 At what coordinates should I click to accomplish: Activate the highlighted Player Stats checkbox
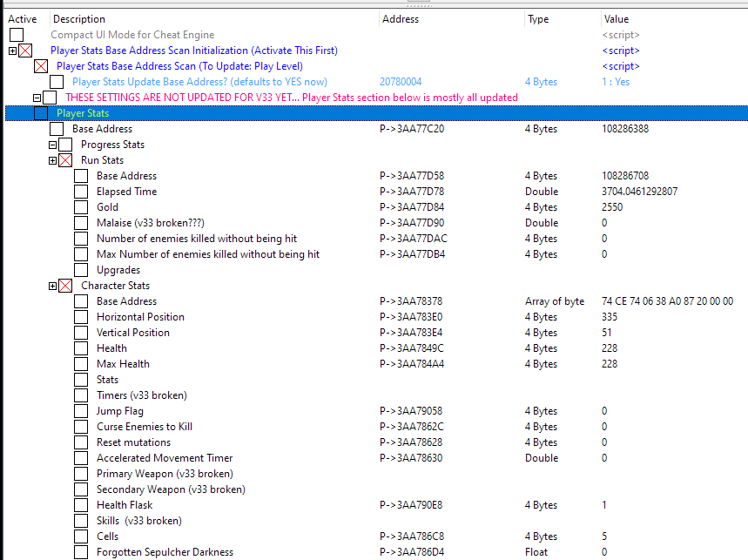point(41,113)
